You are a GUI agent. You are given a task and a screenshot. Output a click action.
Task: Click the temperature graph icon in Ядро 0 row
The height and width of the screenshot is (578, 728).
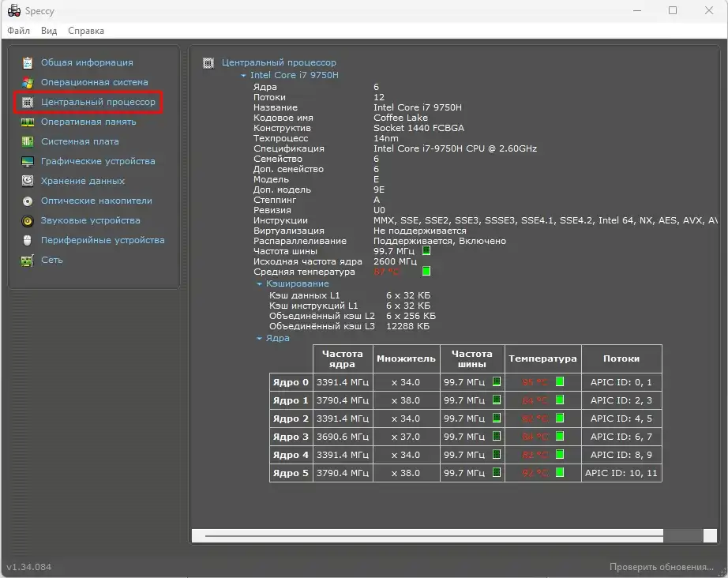click(x=560, y=381)
